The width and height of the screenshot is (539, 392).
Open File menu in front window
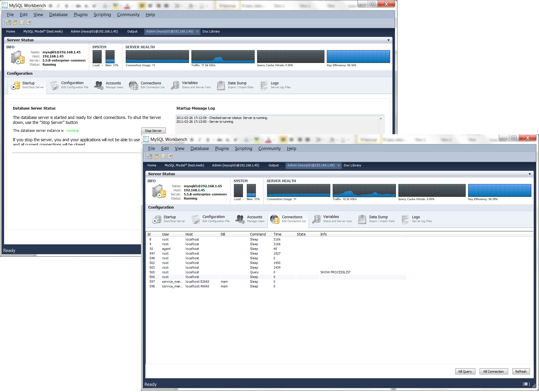click(x=152, y=149)
